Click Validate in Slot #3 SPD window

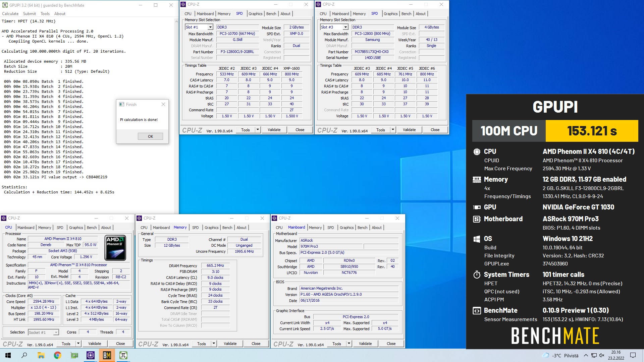pyautogui.click(x=409, y=130)
